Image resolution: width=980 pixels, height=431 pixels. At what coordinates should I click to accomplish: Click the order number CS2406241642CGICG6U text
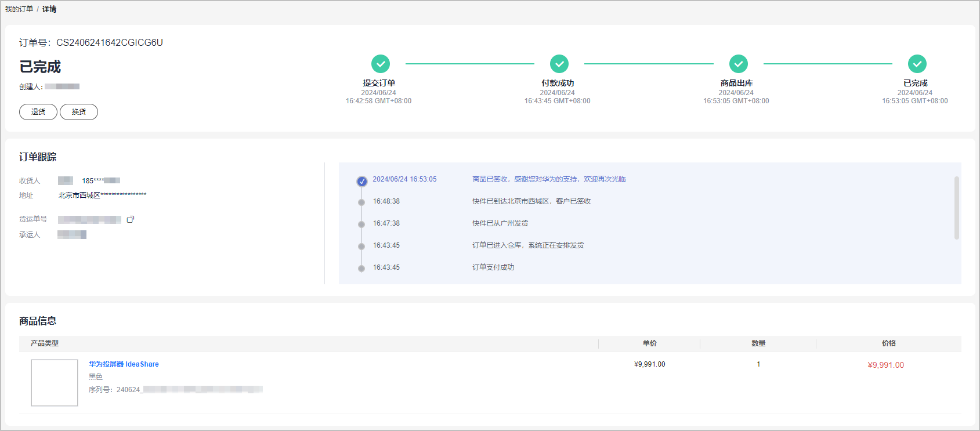pyautogui.click(x=110, y=43)
